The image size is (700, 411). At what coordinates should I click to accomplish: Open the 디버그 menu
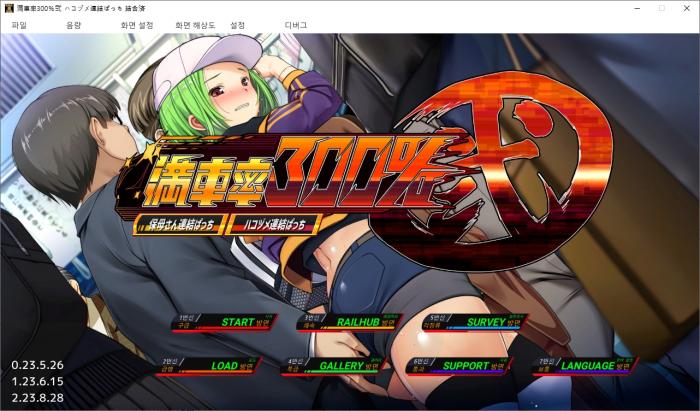pyautogui.click(x=296, y=25)
